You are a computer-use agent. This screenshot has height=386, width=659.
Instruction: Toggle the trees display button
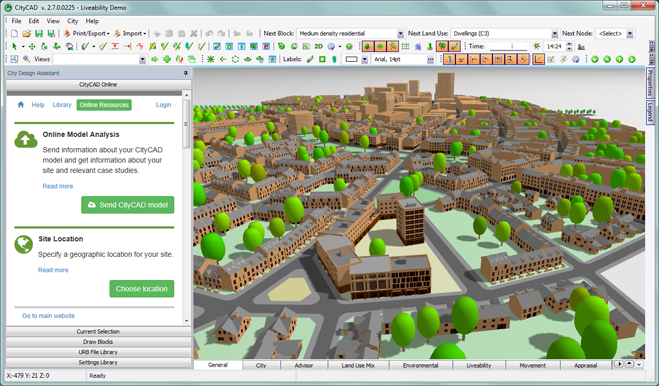tap(442, 46)
